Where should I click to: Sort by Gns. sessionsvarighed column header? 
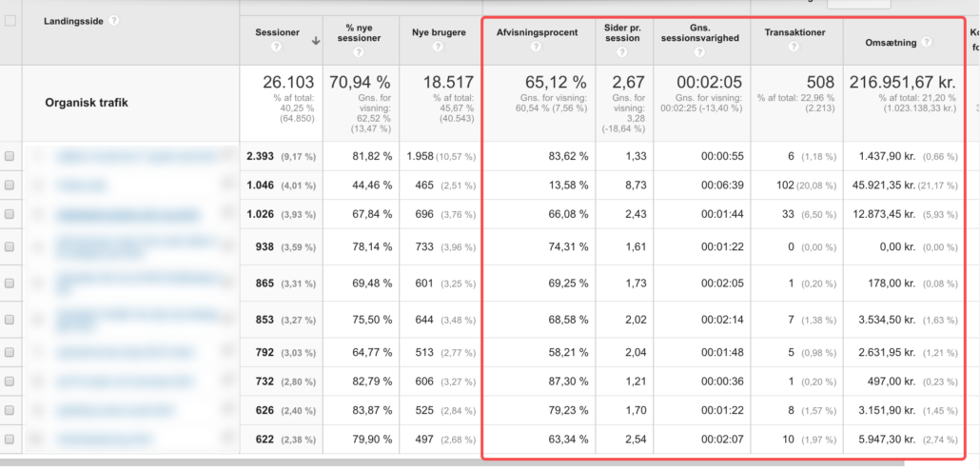pyautogui.click(x=702, y=32)
